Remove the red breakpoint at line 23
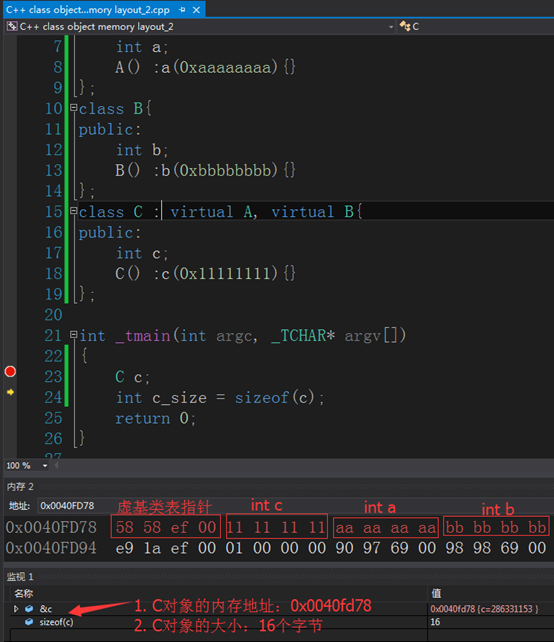Image resolution: width=554 pixels, height=642 pixels. (x=10, y=371)
